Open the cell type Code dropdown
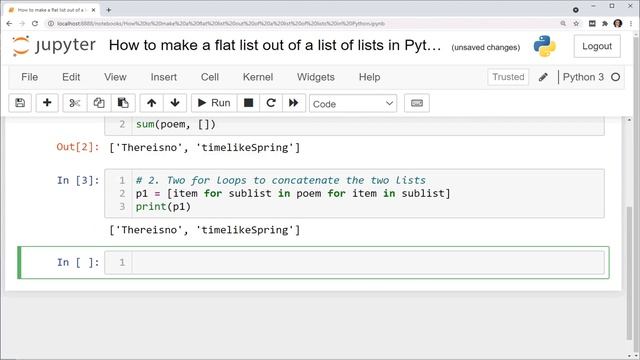Viewport: 640px width, 360px height. 353,104
